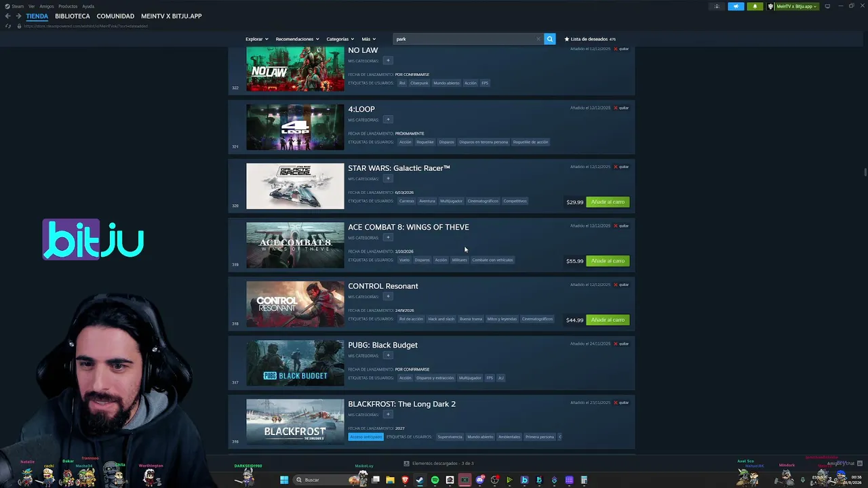This screenshot has width=868, height=488.
Task: Add CONTROL Resonant to cart
Action: [608, 320]
